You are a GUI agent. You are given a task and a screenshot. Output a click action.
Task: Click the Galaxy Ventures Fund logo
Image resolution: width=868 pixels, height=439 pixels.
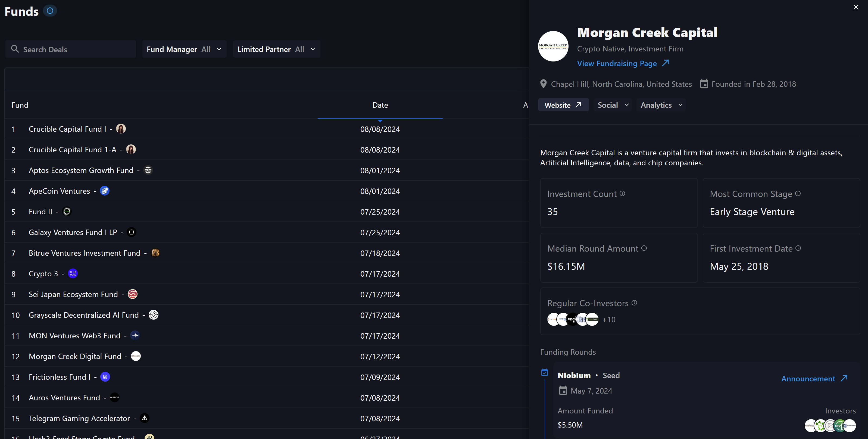(132, 232)
